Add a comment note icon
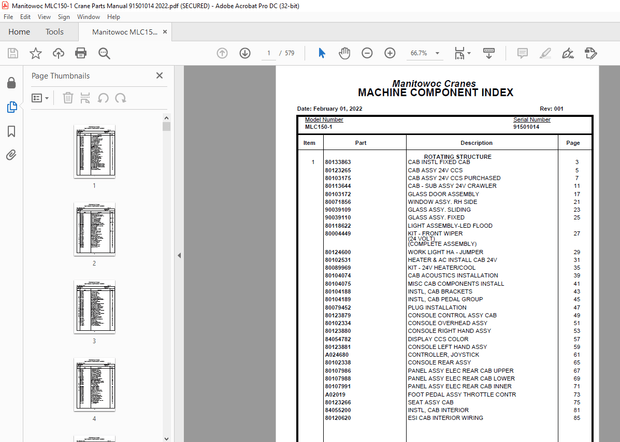 (522, 53)
